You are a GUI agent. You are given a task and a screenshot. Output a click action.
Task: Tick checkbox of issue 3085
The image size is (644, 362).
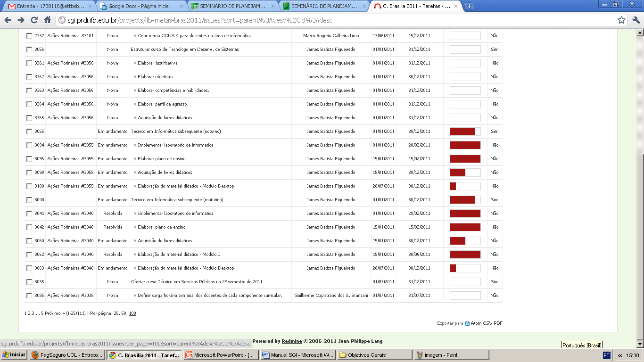tap(29, 296)
